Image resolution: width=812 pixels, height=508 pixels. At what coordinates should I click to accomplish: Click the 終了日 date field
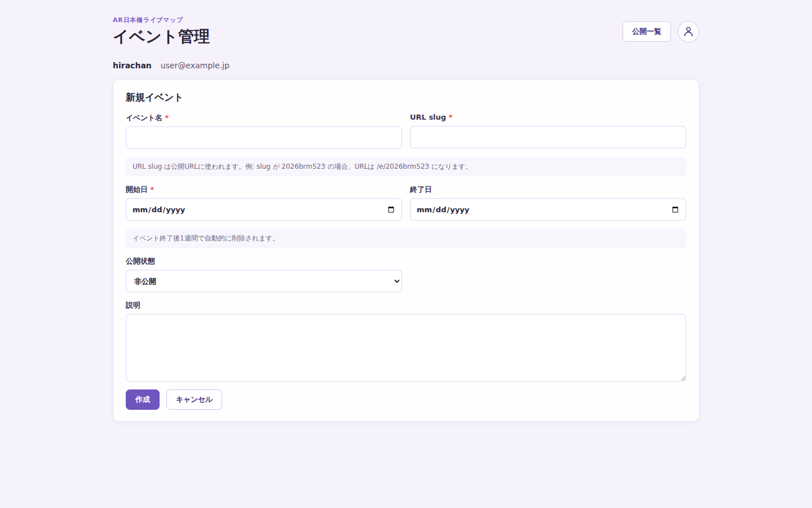548,209
